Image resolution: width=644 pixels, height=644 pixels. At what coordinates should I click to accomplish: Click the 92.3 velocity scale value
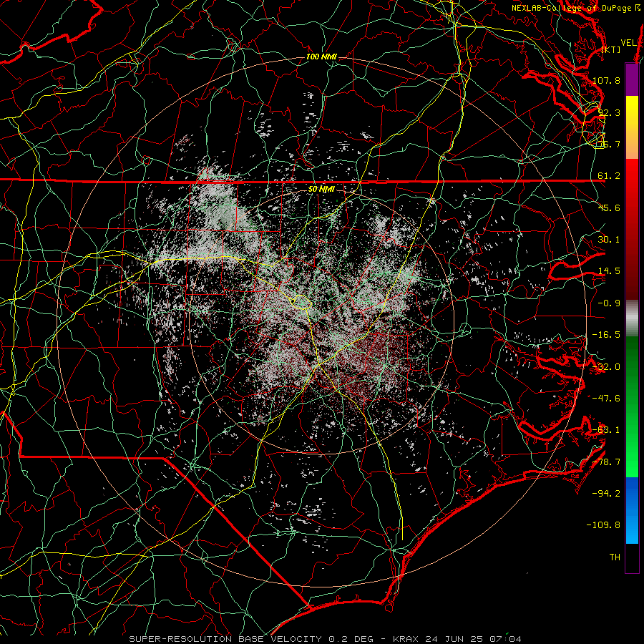(x=609, y=112)
